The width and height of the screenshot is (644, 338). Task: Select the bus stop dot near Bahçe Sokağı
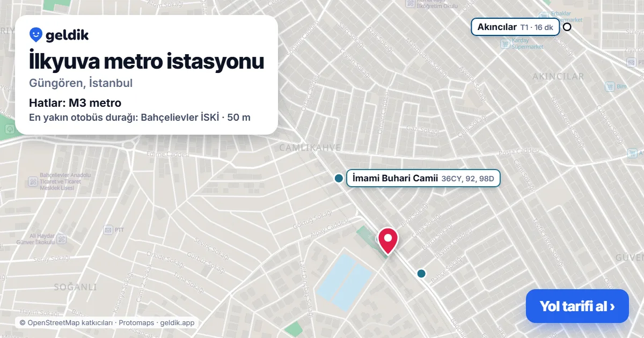(x=421, y=274)
